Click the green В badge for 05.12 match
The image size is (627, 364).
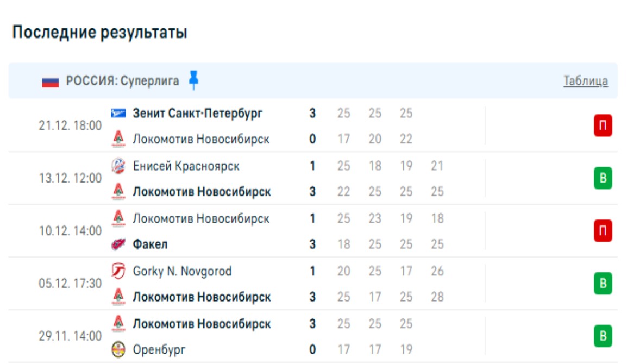click(x=603, y=284)
